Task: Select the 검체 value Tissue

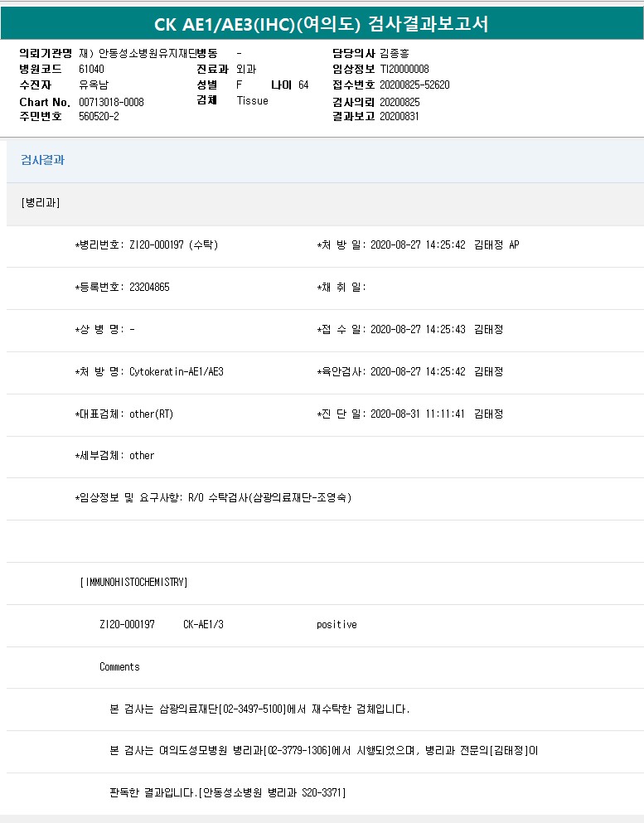Action: [252, 101]
